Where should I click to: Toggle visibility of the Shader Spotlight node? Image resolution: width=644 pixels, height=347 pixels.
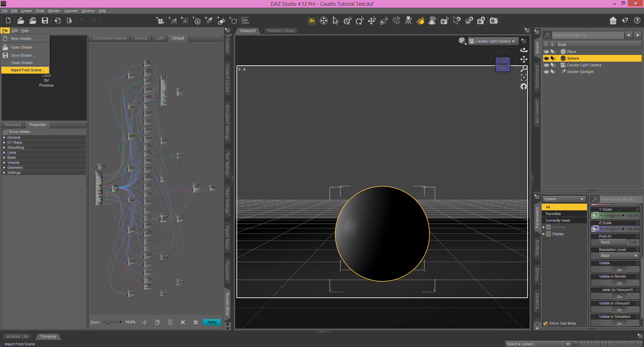(x=547, y=72)
